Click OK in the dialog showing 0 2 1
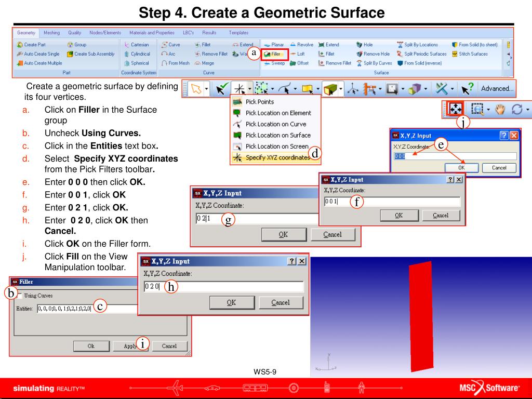Viewport: 532px width, 399px height. 284,234
